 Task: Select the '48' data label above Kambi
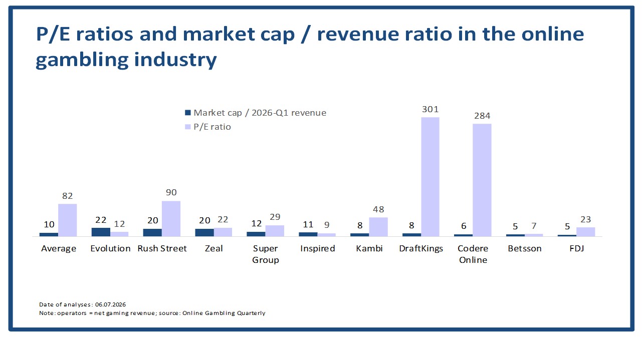[378, 209]
